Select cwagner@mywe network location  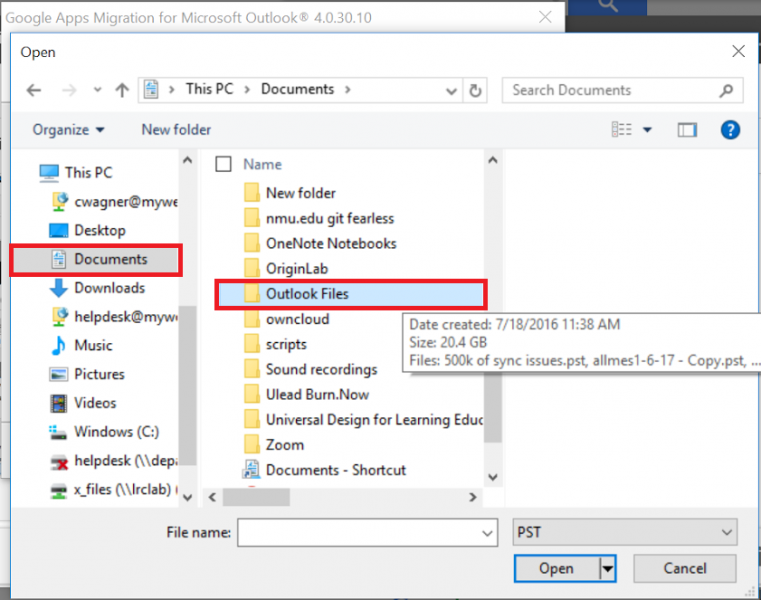(115, 201)
